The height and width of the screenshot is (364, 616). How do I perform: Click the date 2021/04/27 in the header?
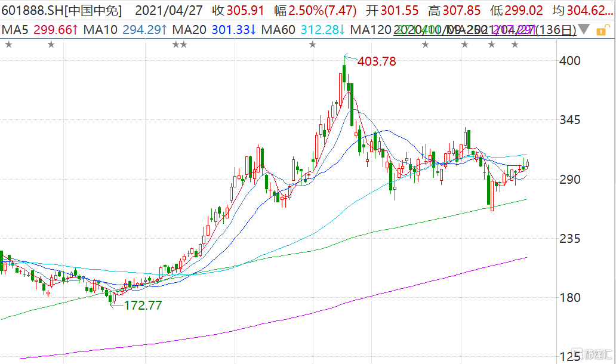(169, 11)
